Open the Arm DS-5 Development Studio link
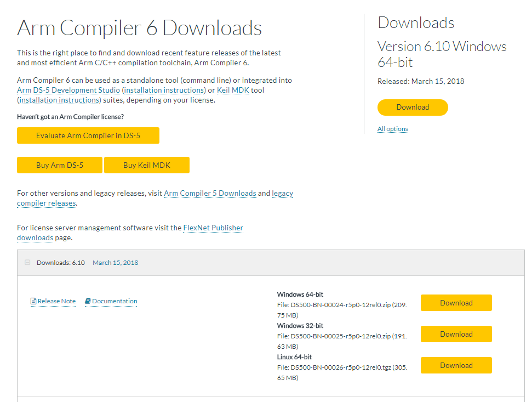The image size is (532, 402). tap(68, 90)
